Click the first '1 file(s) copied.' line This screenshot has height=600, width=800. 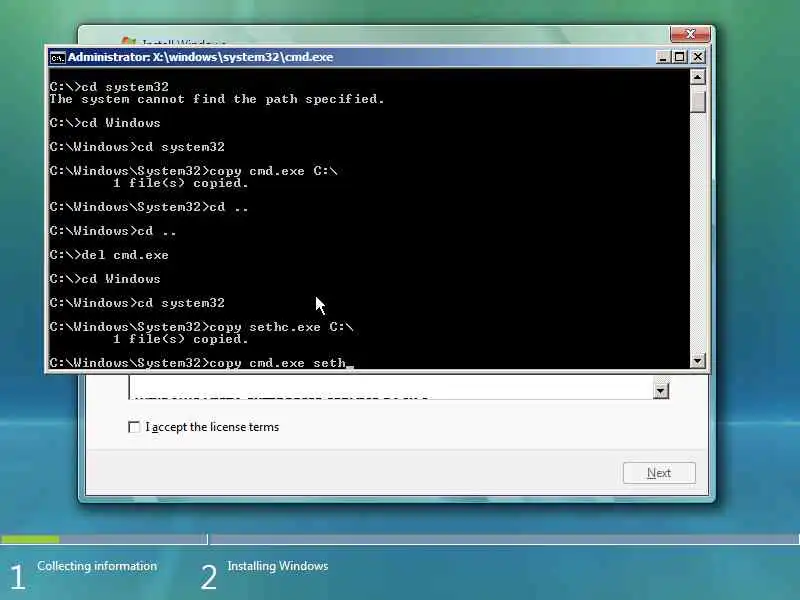pyautogui.click(x=181, y=183)
